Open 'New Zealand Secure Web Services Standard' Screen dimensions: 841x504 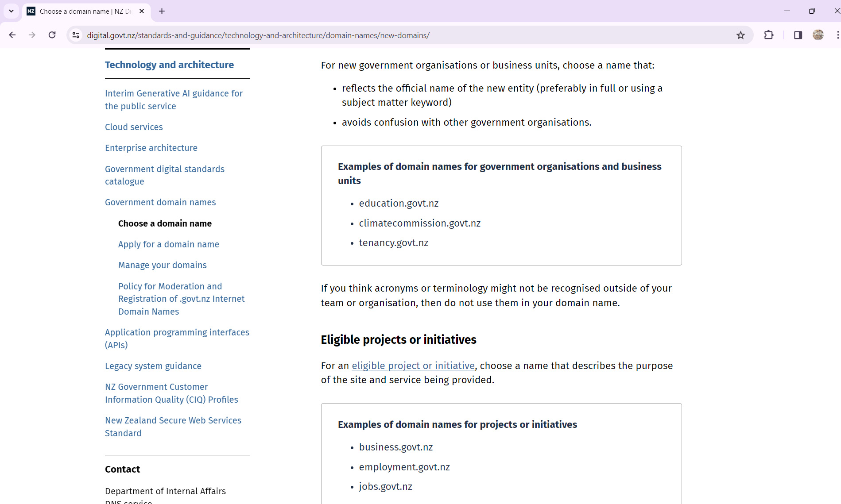point(173,427)
